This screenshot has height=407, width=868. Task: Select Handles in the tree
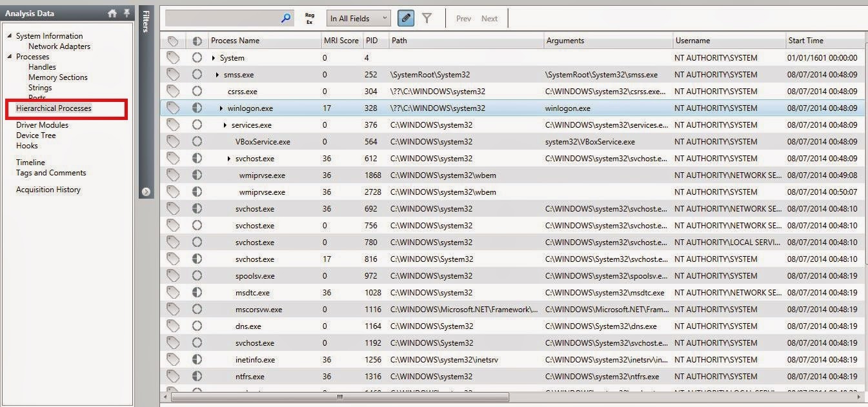(42, 67)
